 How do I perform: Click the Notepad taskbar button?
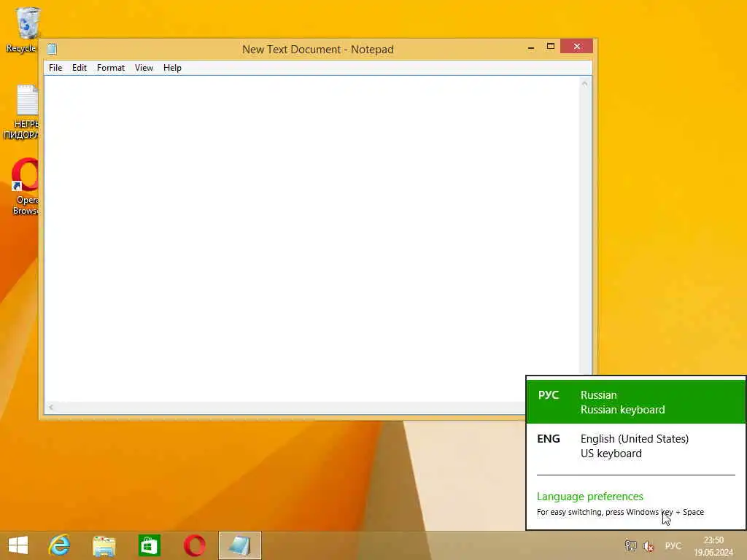(x=239, y=545)
